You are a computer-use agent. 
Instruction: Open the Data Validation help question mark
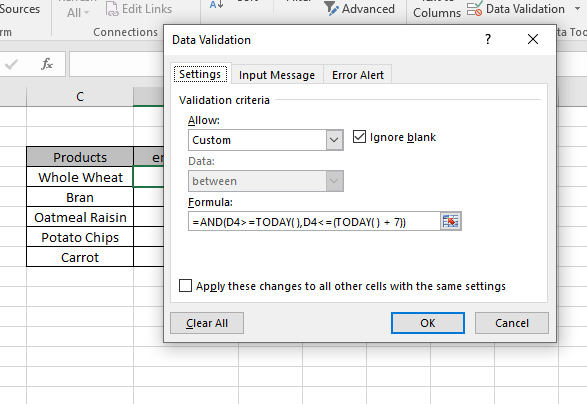[x=487, y=39]
